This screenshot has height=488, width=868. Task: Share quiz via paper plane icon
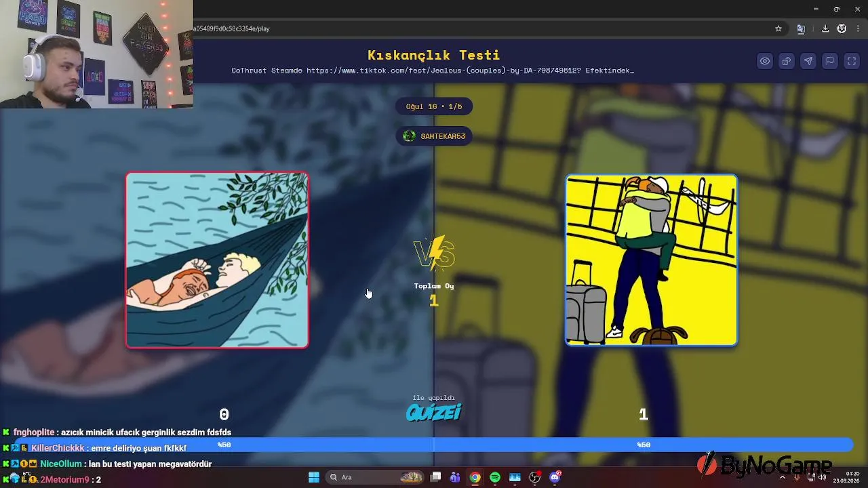click(808, 61)
